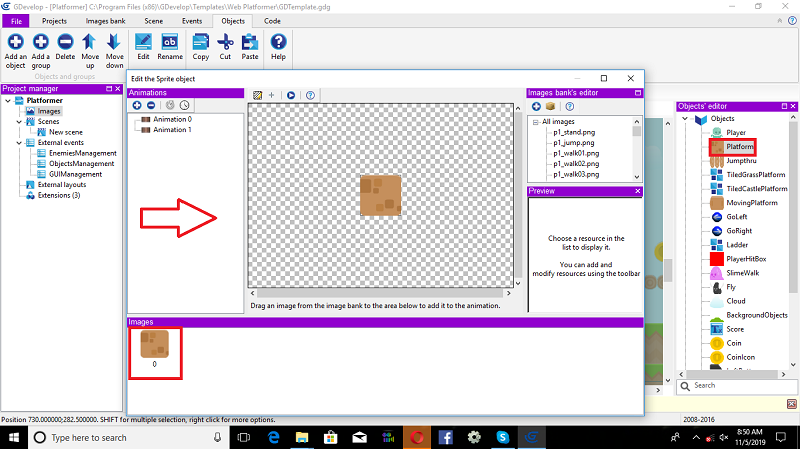Close the Project manager panel
Image resolution: width=800 pixels, height=449 pixels.
pos(117,89)
